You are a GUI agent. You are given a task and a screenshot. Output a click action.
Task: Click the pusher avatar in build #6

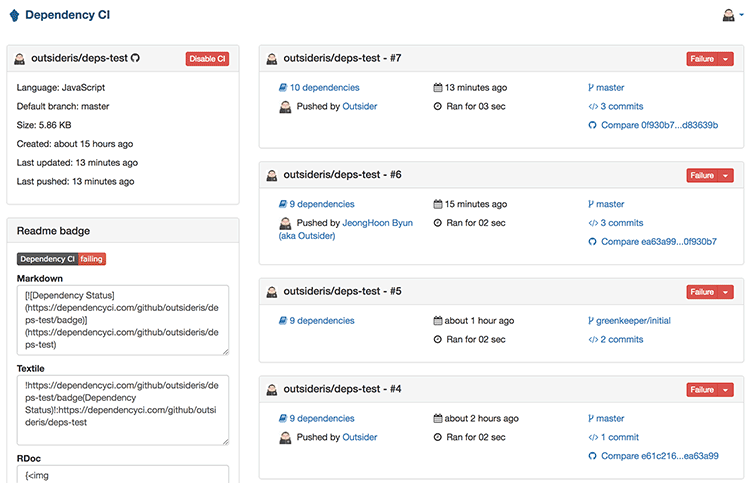285,223
